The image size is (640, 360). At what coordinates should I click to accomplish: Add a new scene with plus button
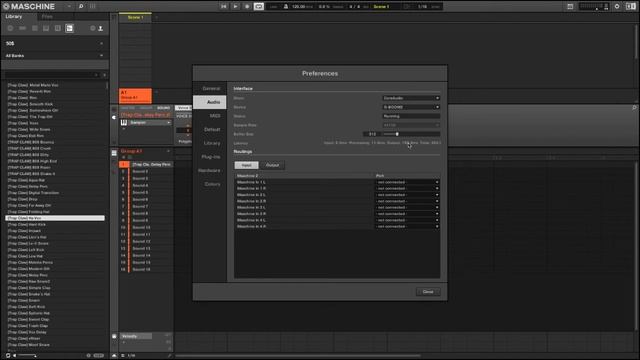156,18
